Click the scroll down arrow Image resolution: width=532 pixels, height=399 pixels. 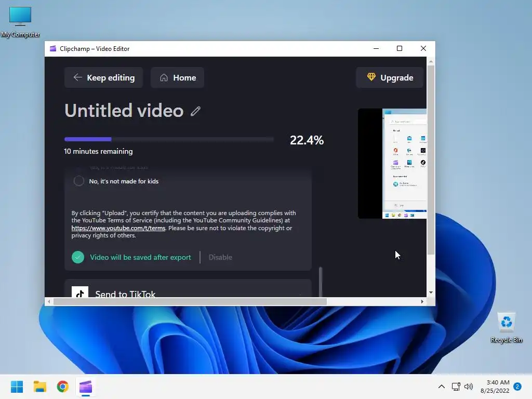[431, 292]
